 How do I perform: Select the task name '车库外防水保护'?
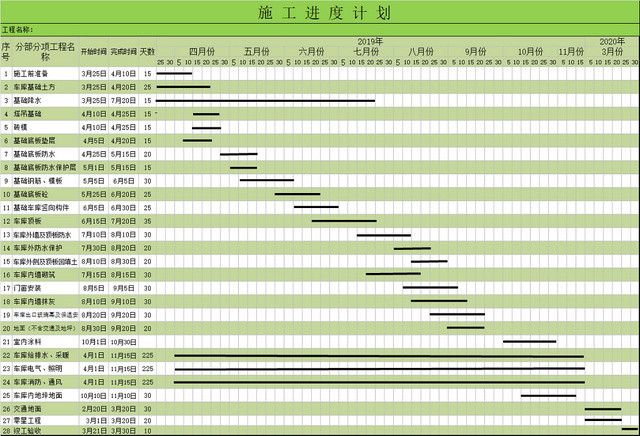point(38,248)
